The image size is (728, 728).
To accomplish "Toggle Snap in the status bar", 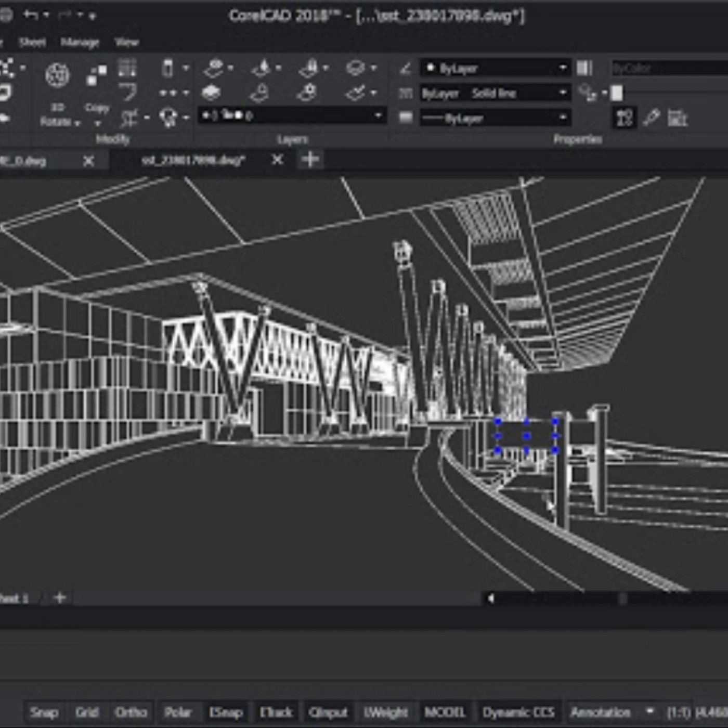I will click(44, 712).
